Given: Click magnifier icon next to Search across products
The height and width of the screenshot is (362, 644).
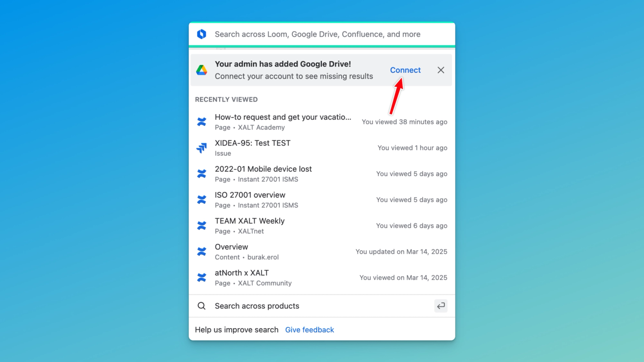Looking at the screenshot, I should click(202, 306).
